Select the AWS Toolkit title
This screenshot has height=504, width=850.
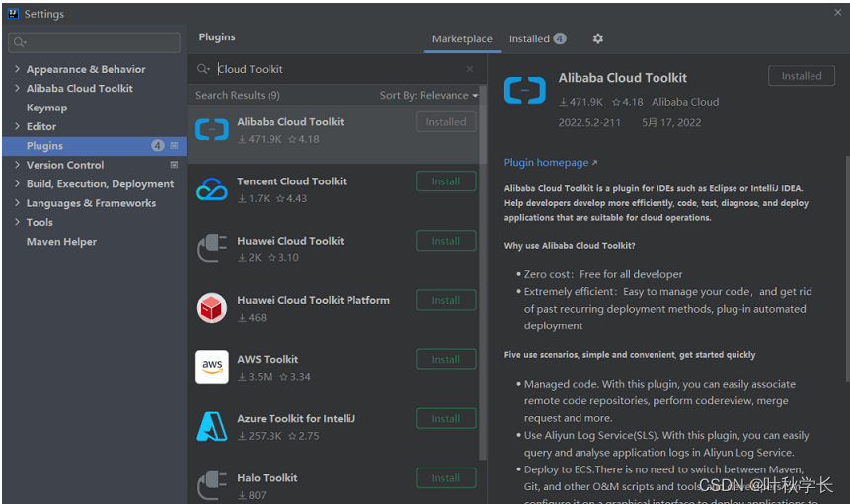click(268, 359)
